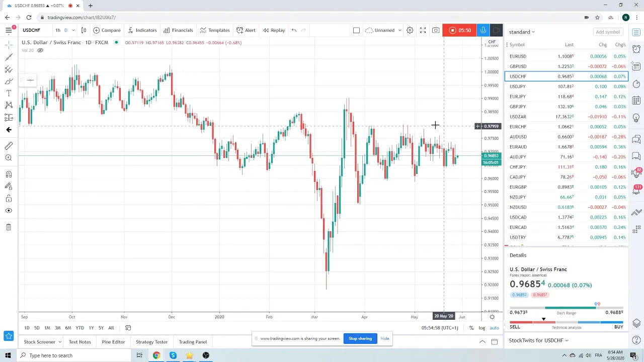Open the candle chart style menu
Screen dimensions: 644x362
pyautogui.click(x=84, y=30)
